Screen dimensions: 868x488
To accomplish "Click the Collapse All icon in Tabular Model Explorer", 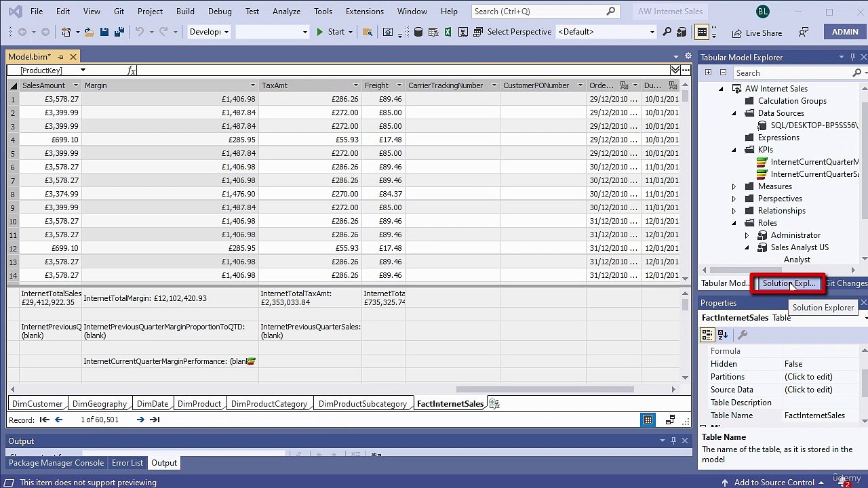I will coord(723,73).
